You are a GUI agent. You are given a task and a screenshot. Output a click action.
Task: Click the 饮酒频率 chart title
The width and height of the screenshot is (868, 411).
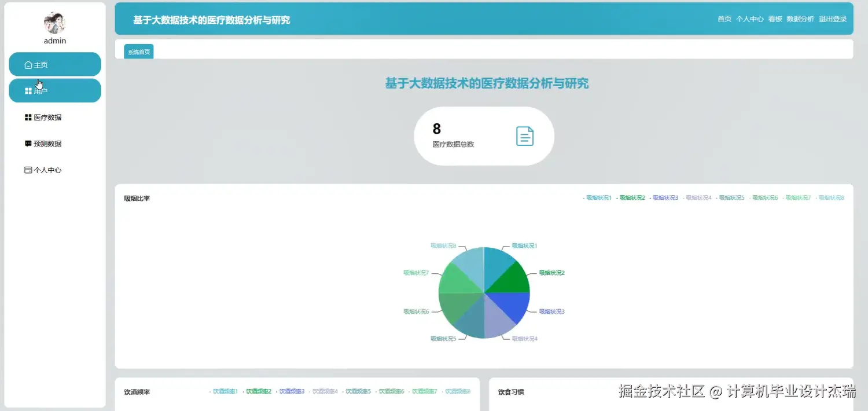pos(137,392)
